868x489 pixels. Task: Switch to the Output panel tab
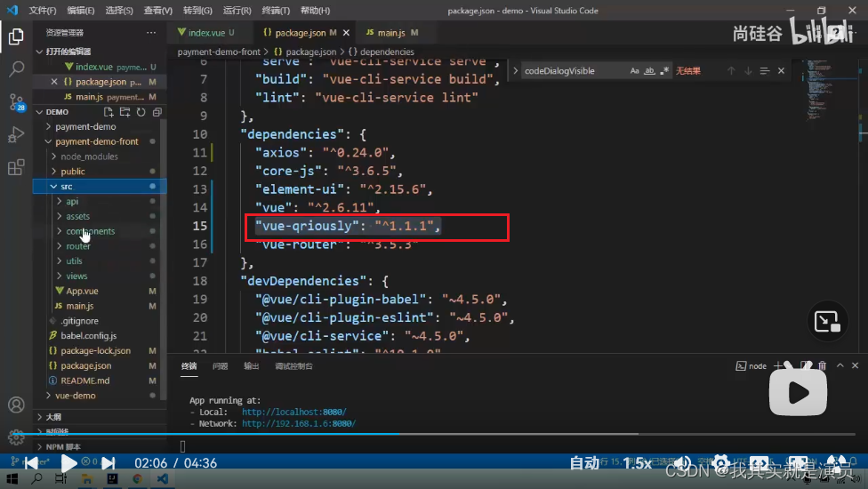click(252, 366)
